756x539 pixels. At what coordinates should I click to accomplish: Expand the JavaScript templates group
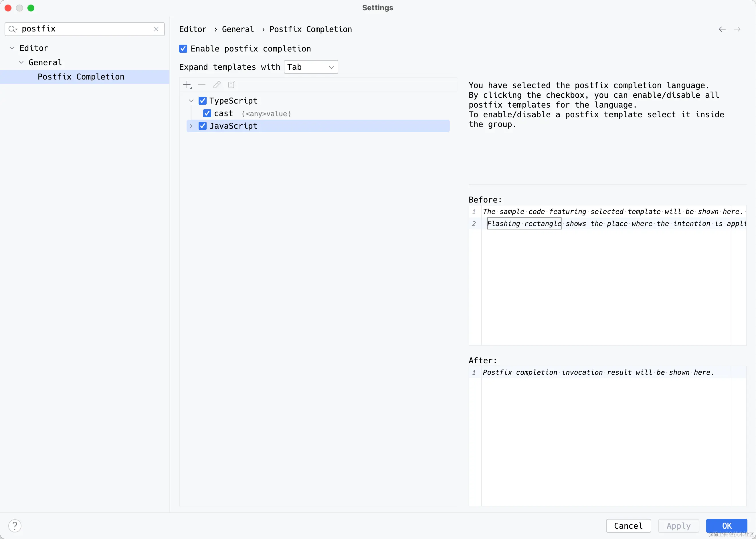click(191, 126)
